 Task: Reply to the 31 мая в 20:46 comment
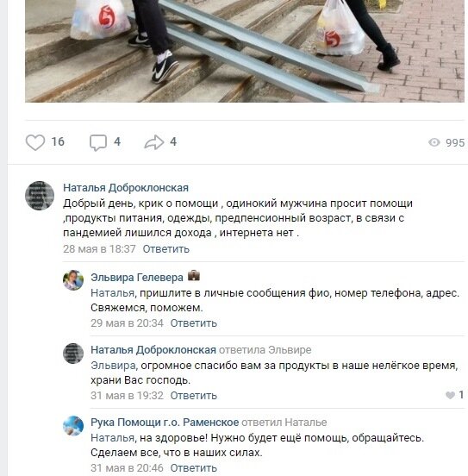(x=194, y=467)
